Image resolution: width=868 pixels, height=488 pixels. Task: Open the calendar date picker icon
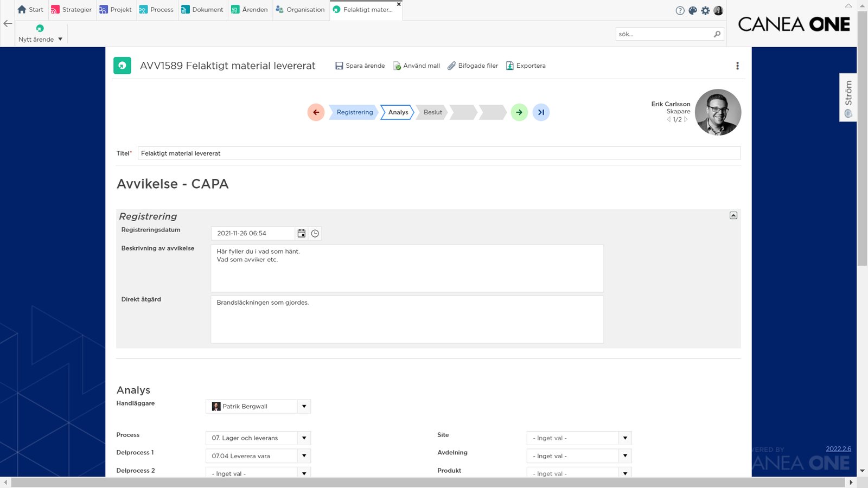(x=302, y=233)
